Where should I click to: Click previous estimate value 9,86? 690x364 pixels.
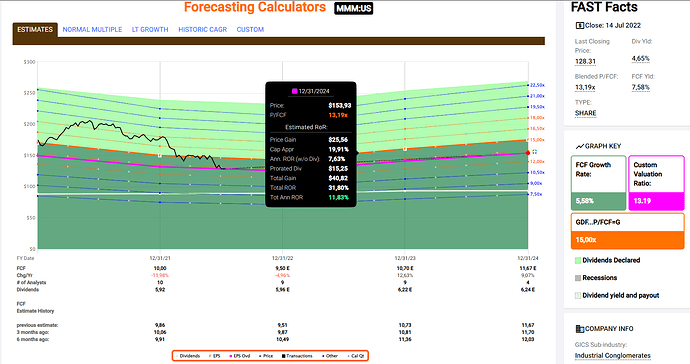click(160, 325)
